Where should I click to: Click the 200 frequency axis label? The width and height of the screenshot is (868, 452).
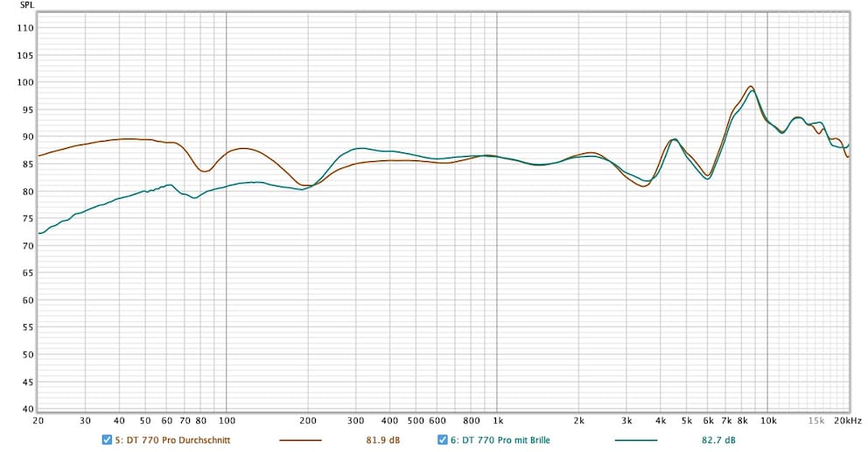click(x=308, y=421)
